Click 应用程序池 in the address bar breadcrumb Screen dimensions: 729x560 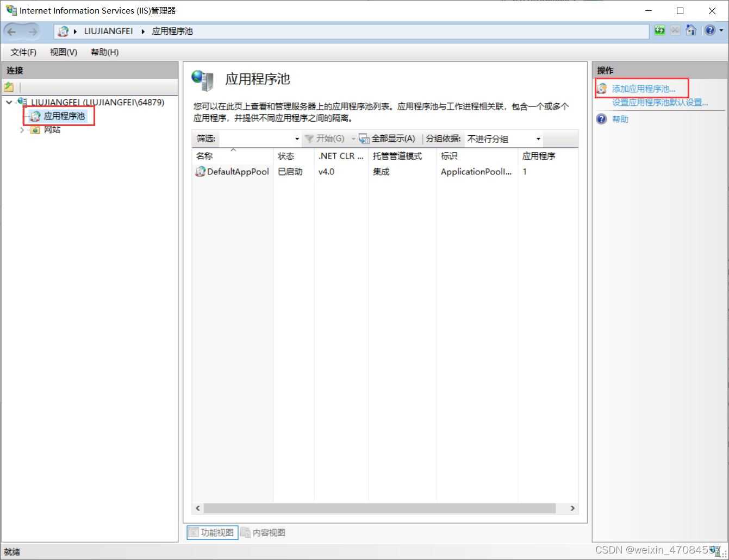click(x=172, y=32)
